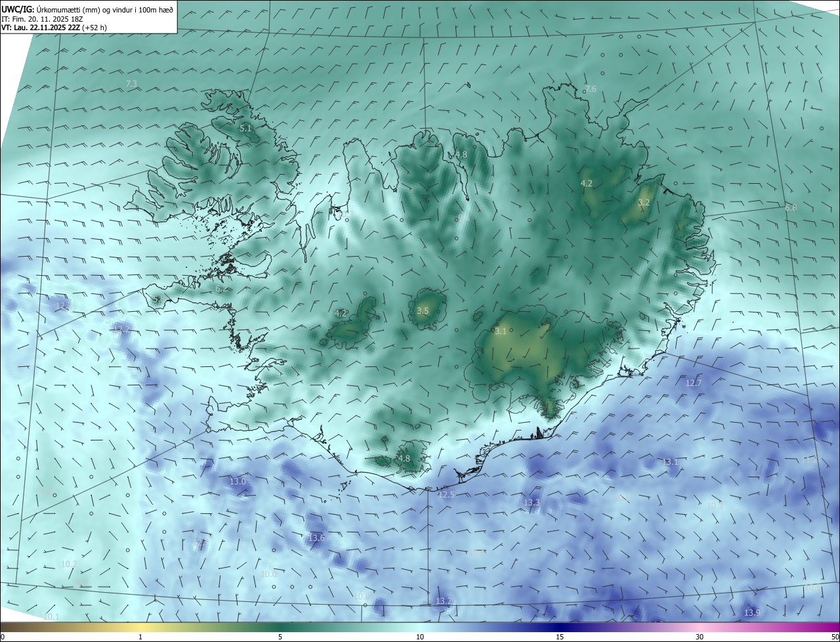This screenshot has height=642, width=840.
Task: Click the value 3.5 on the central glacier
Action: pyautogui.click(x=423, y=310)
